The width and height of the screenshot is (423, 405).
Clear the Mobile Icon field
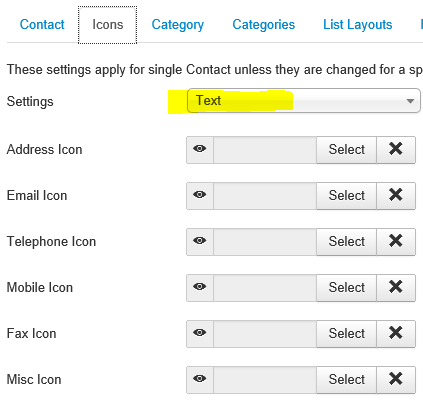396,287
